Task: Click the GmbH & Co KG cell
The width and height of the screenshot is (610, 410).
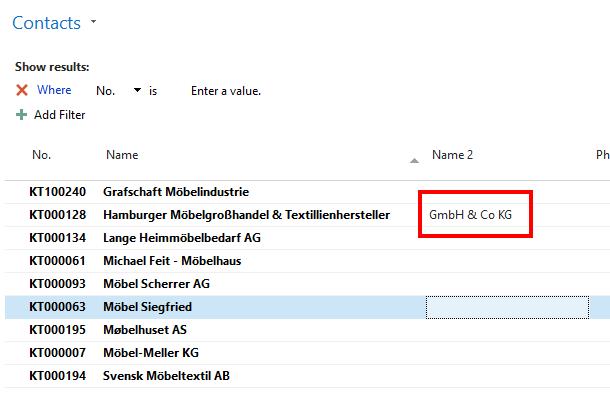Action: pos(470,215)
